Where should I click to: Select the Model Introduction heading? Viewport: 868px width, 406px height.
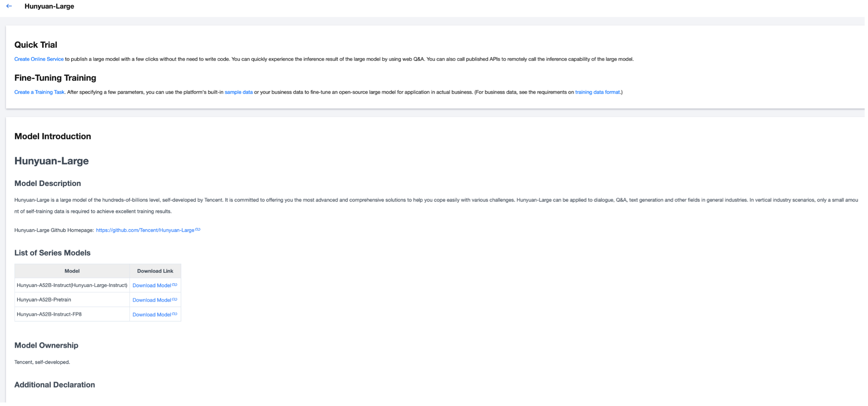click(x=53, y=136)
